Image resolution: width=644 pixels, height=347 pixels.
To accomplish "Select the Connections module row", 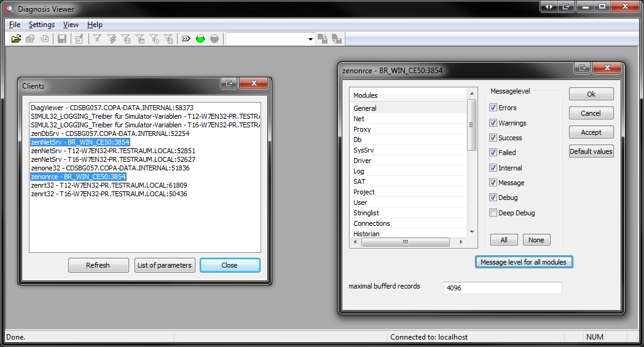I will 409,223.
